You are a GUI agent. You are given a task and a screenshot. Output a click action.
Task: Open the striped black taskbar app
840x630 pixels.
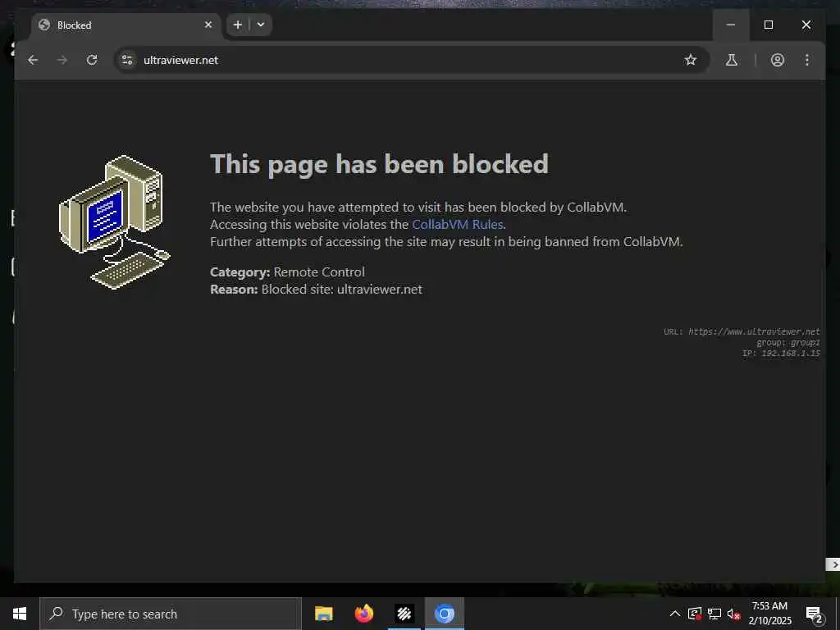[404, 614]
